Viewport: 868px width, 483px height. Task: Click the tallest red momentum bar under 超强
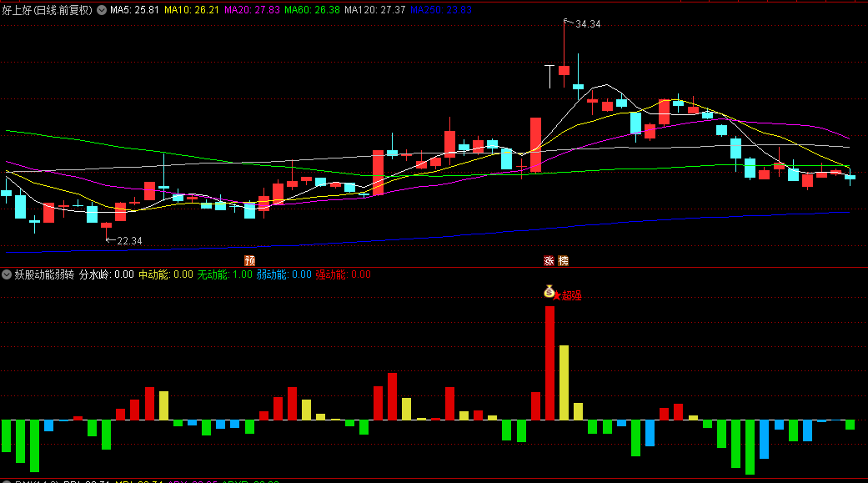click(x=549, y=364)
